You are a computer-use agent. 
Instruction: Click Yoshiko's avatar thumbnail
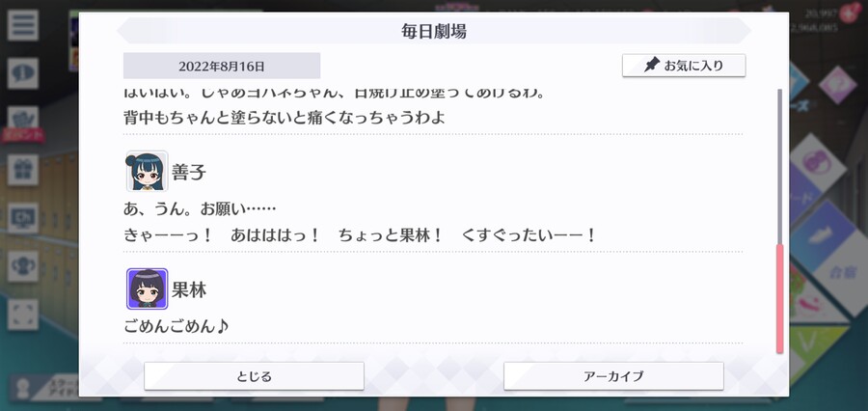pyautogui.click(x=148, y=171)
